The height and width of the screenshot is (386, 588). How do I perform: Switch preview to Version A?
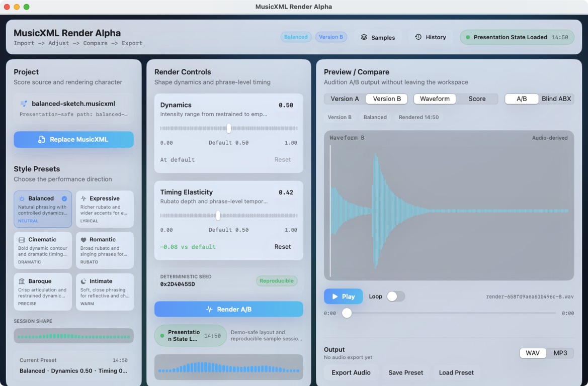click(x=345, y=99)
